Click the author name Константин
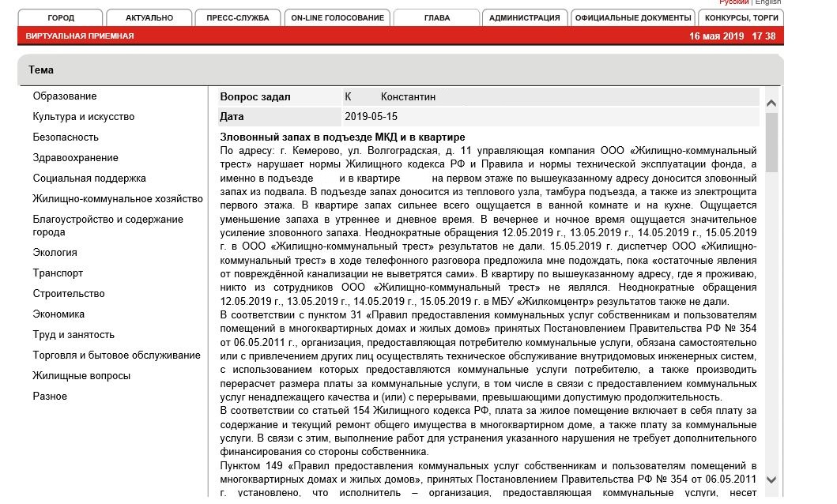This screenshot has width=837, height=504. [409, 96]
